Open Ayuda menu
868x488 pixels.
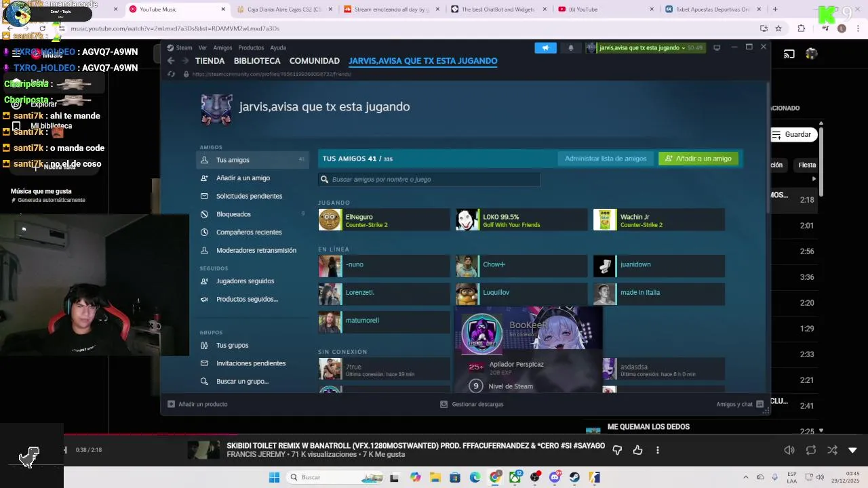point(278,47)
